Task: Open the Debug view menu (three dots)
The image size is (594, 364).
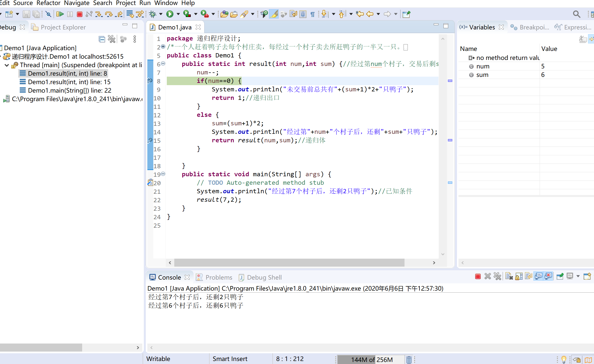Action: tap(135, 39)
